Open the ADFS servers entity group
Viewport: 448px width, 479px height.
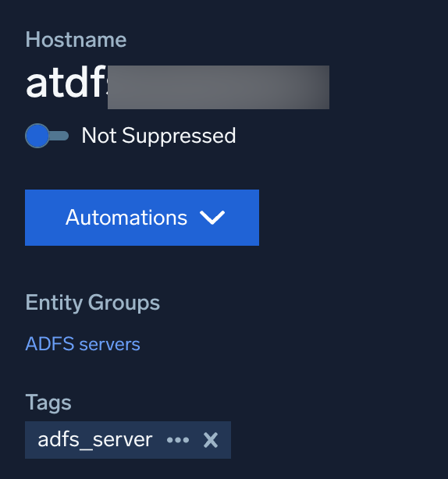click(83, 344)
